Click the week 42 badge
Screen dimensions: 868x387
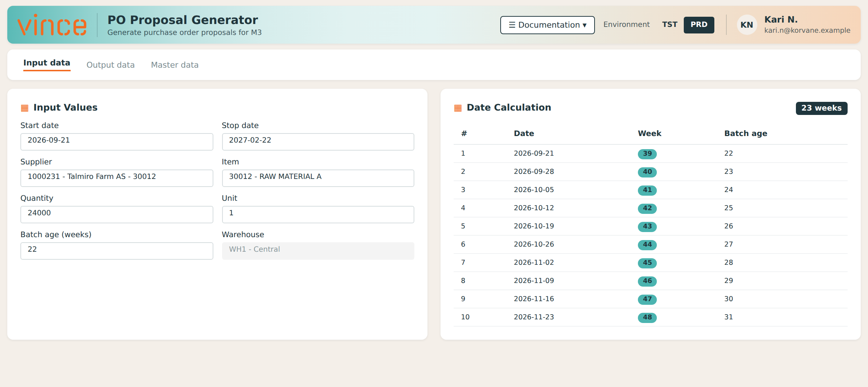[x=647, y=208]
